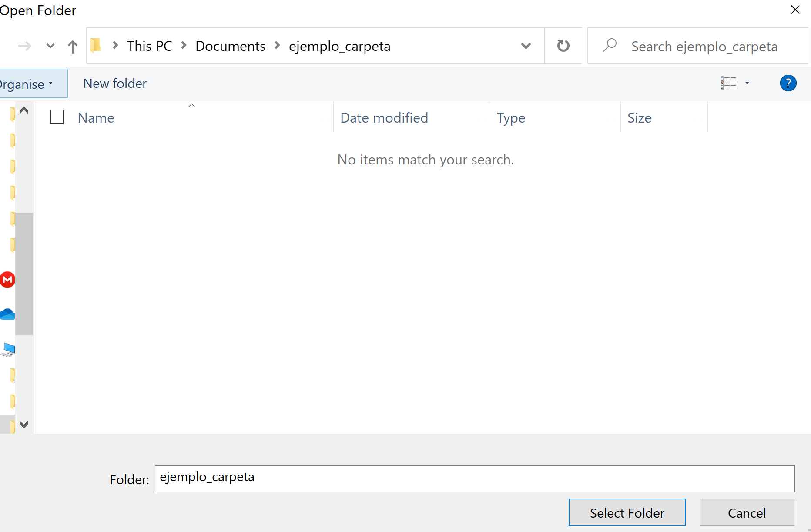
Task: Tick the select-all checkbox beside Name
Action: click(57, 117)
